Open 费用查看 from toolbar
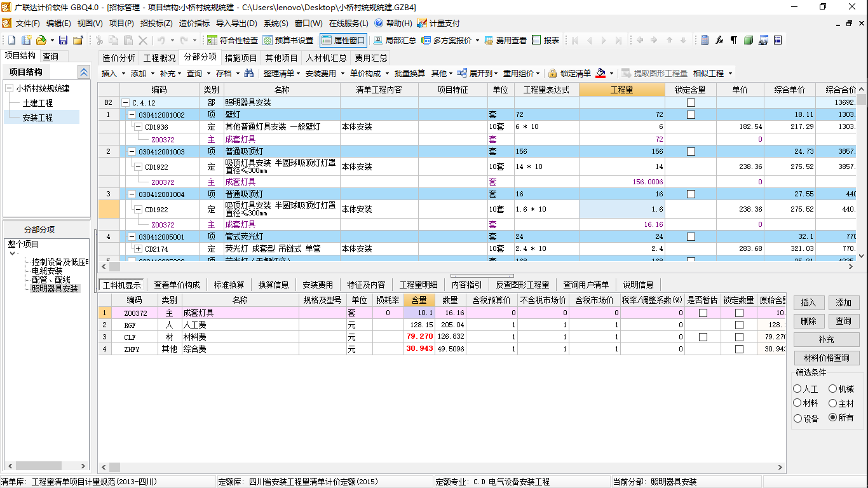This screenshot has height=488, width=868. (x=506, y=40)
